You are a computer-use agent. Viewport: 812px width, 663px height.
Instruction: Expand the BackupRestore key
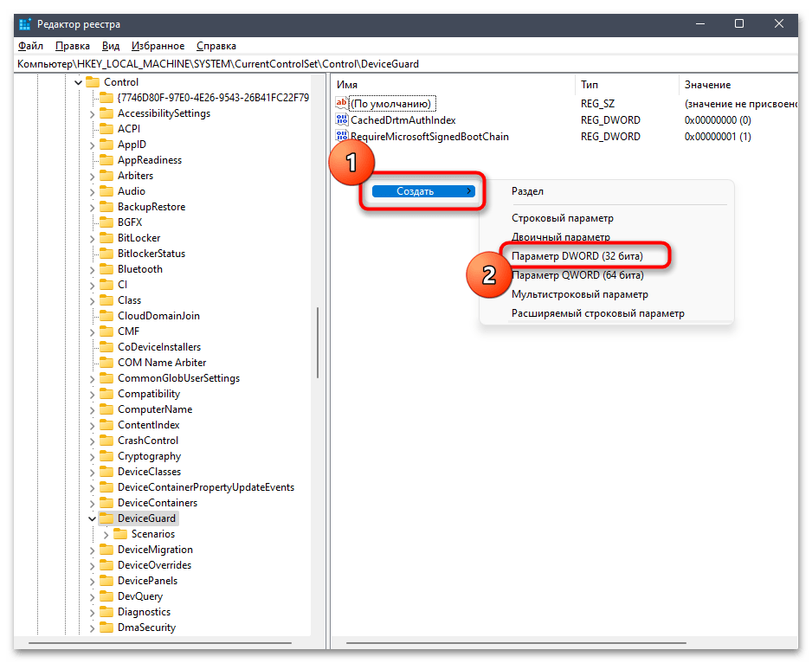pos(92,207)
